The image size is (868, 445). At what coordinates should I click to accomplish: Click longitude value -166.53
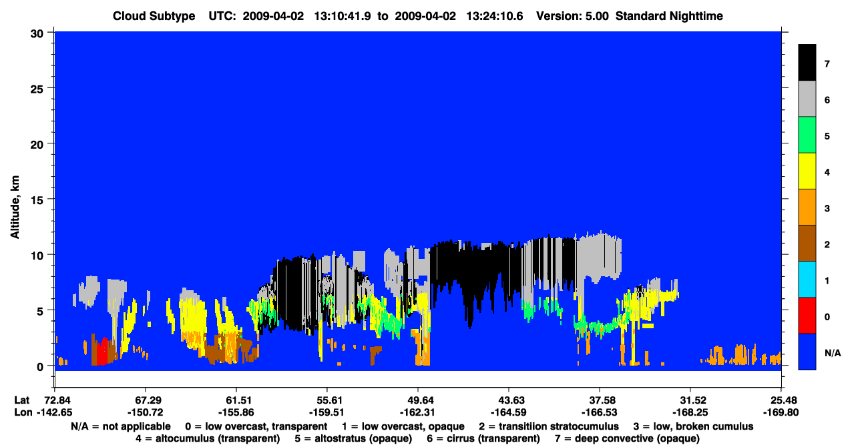click(600, 412)
